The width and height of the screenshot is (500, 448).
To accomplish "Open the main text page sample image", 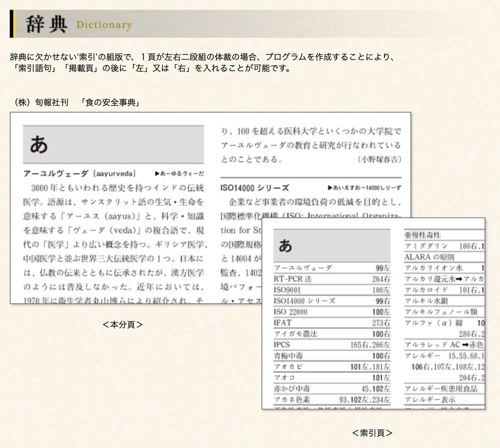I will [125, 208].
